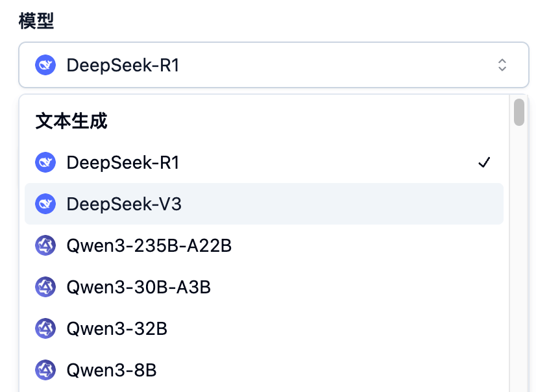Image resolution: width=549 pixels, height=392 pixels.
Task: Click the Qwen3-30B-A3B model icon
Action: [x=45, y=287]
